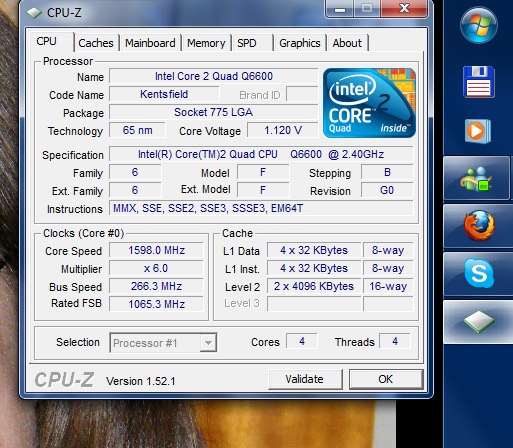Close the CPU-Z window
The width and height of the screenshot is (513, 448).
[x=404, y=8]
